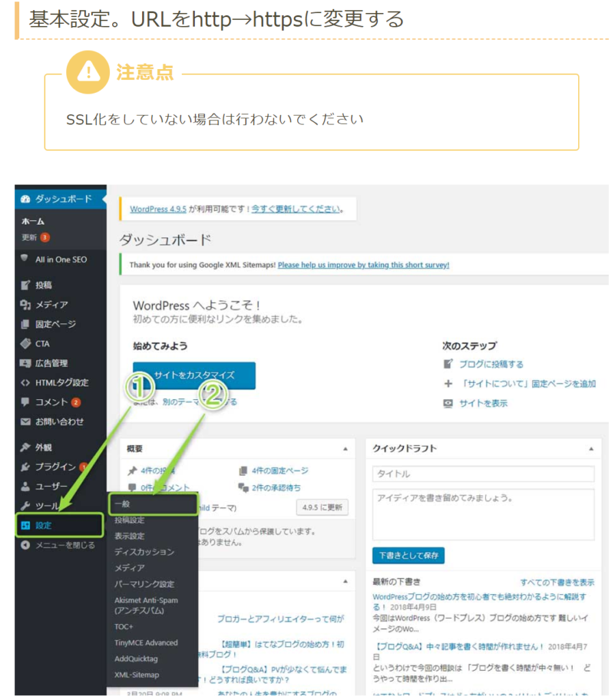Click the お問い合わせ envelope icon

(25, 421)
